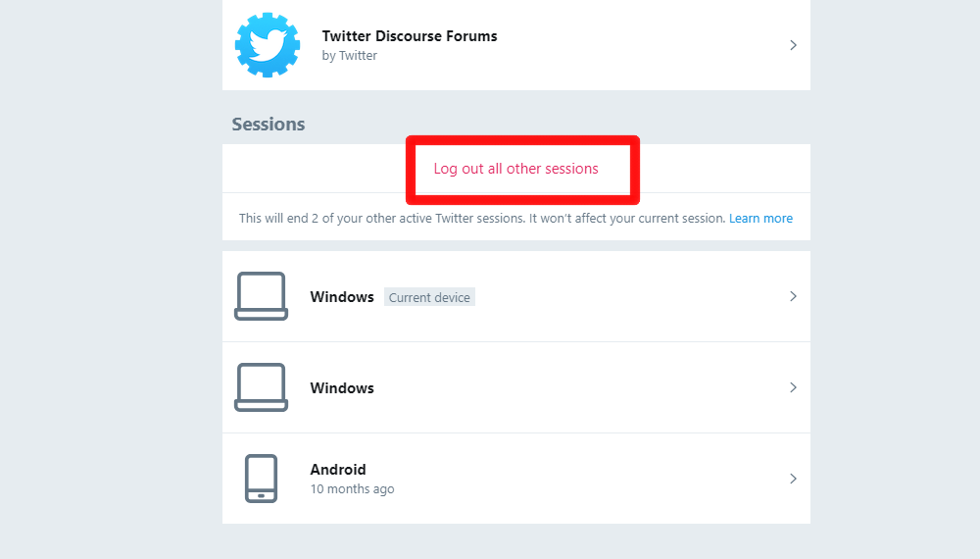The width and height of the screenshot is (980, 559).
Task: Select the Android session label
Action: pos(338,470)
